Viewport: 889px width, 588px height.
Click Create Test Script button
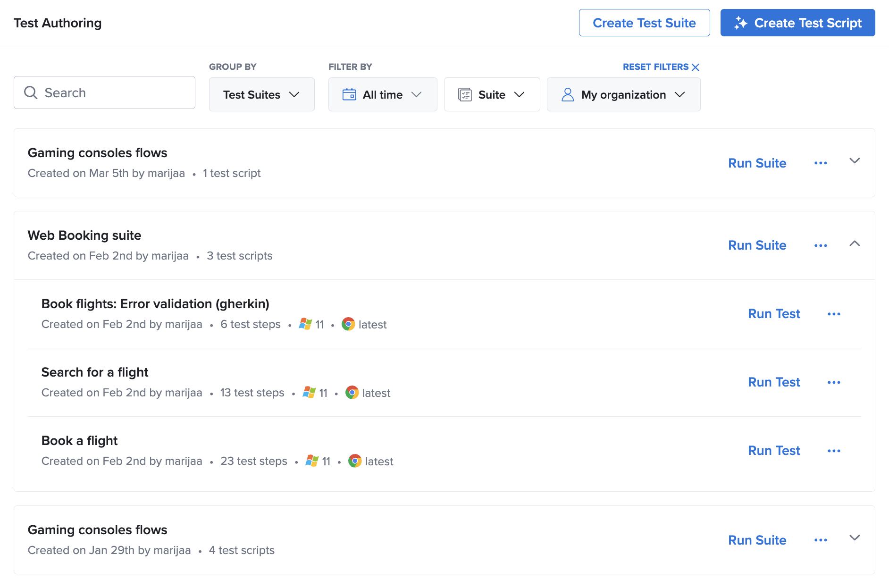click(797, 23)
